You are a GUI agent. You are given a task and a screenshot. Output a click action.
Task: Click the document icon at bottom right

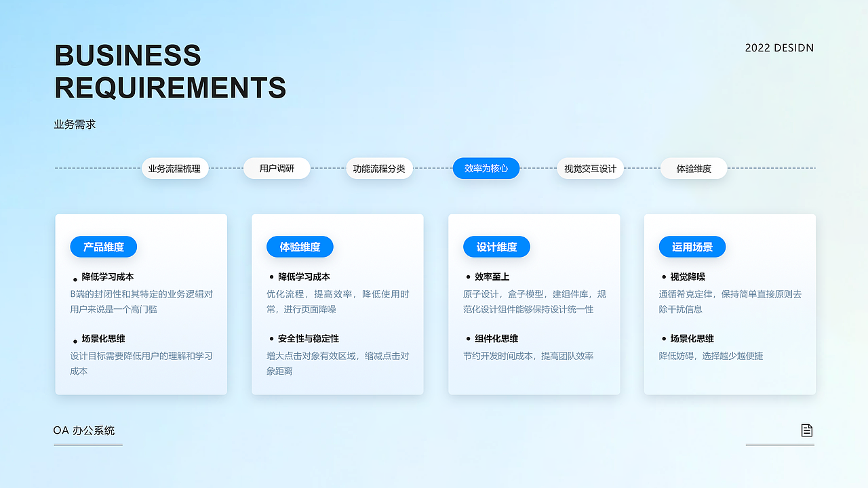click(806, 429)
